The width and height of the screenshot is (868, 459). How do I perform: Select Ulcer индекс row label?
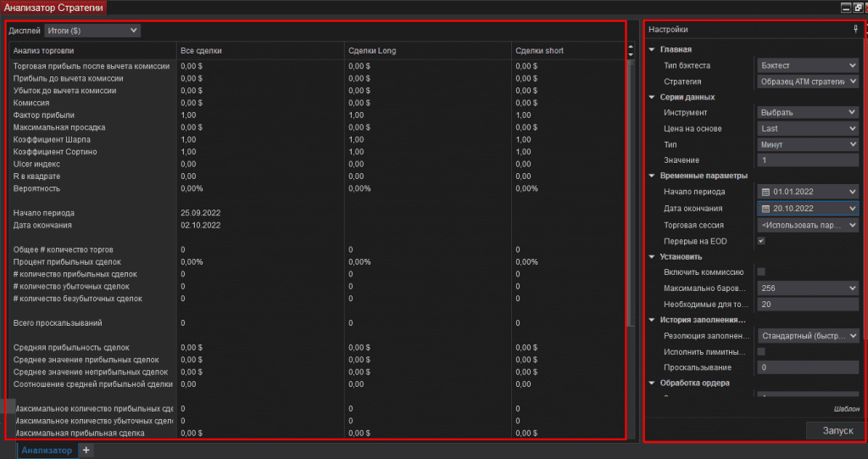click(x=36, y=164)
